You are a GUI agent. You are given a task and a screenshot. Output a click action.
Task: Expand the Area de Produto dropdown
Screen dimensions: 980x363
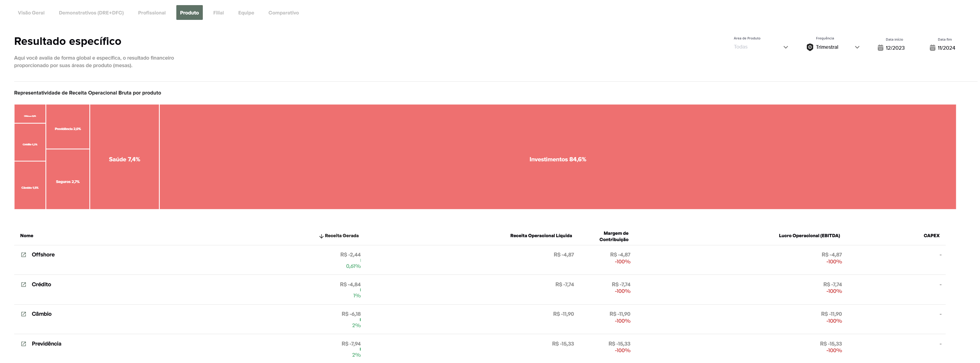(x=786, y=47)
